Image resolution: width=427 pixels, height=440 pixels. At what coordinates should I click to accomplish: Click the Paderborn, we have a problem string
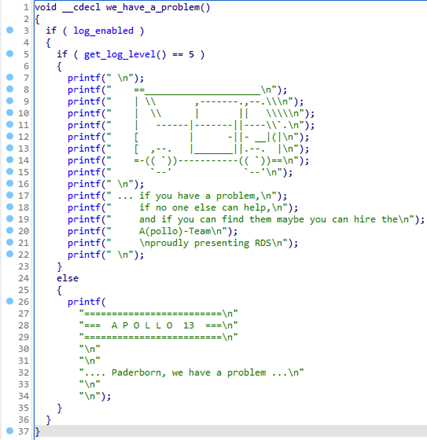(x=189, y=372)
